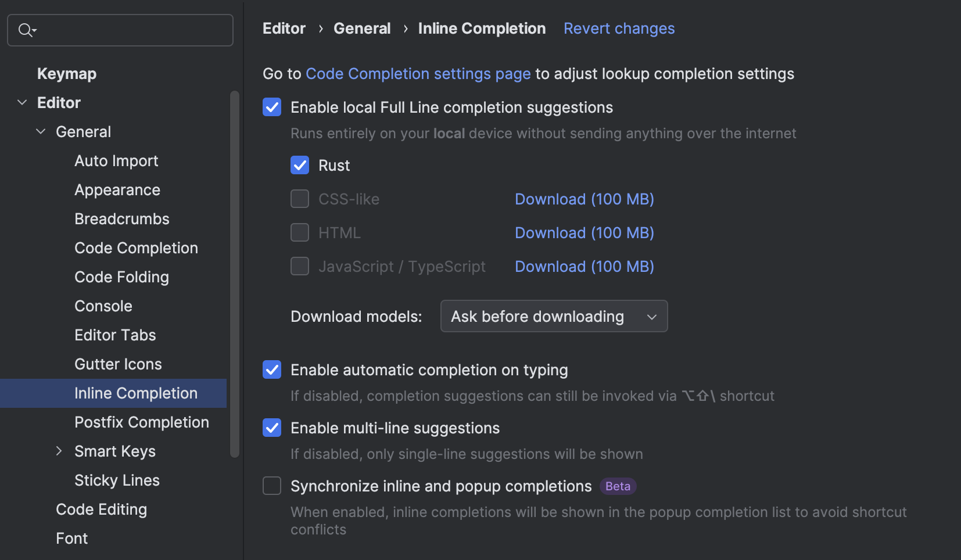Uncheck Enable multi-line suggestions
961x560 pixels.
[x=271, y=428]
